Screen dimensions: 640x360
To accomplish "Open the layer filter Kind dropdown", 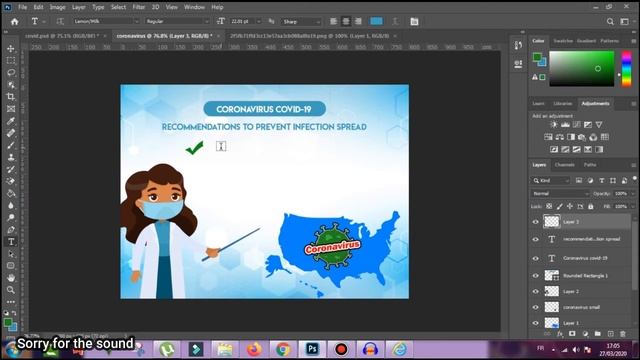I will pos(551,180).
